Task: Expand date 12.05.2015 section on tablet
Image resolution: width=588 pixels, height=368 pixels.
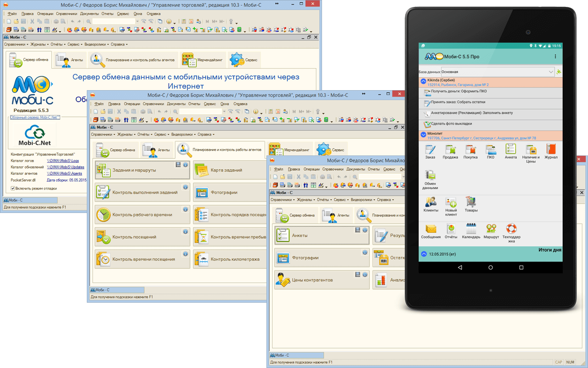Action: [x=424, y=254]
